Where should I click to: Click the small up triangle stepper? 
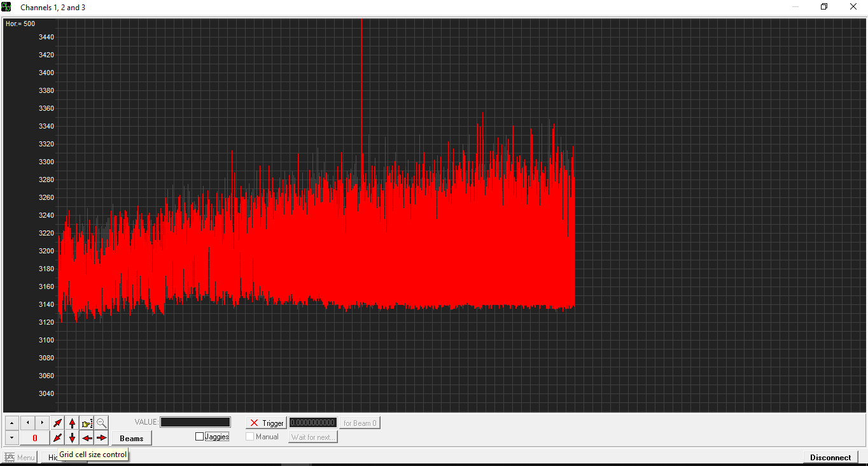tap(11, 423)
